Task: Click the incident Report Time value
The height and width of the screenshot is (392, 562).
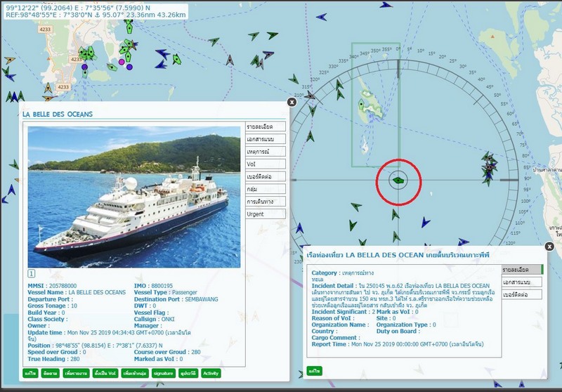Action: pyautogui.click(x=417, y=344)
